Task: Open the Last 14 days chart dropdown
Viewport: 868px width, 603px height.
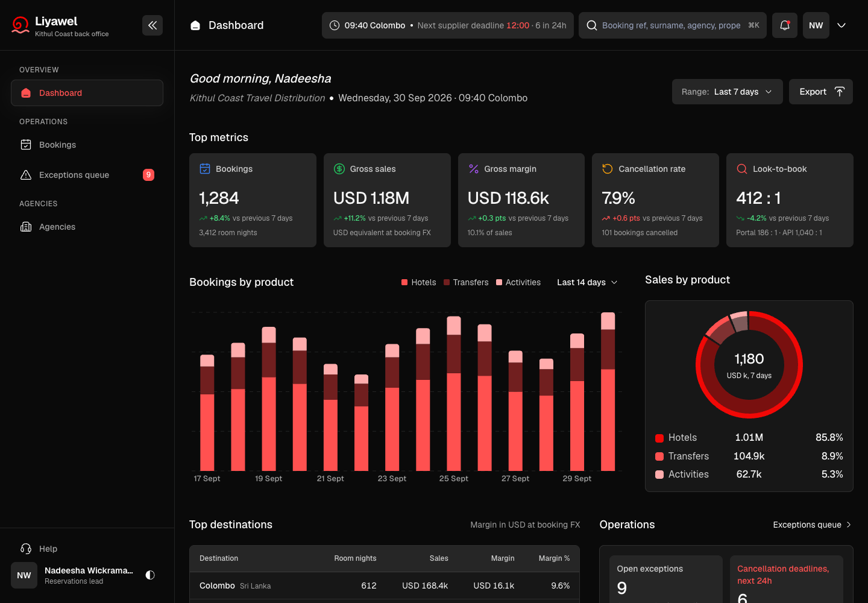Action: click(x=587, y=282)
